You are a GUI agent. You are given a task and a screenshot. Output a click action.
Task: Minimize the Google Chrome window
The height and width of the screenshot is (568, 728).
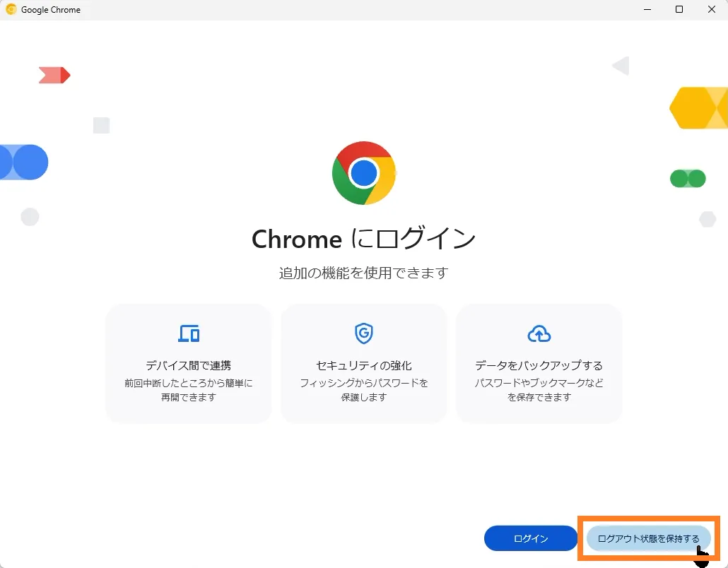(x=647, y=10)
